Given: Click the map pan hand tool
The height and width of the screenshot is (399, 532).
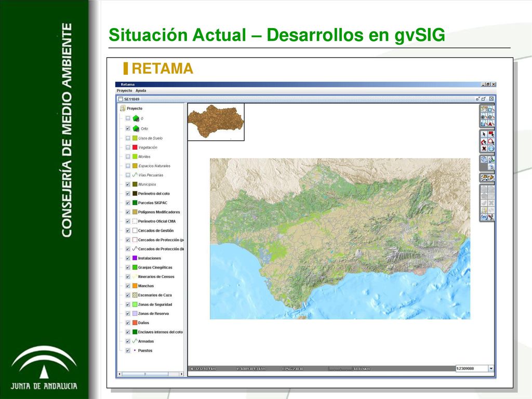Looking at the screenshot, I should [x=484, y=109].
